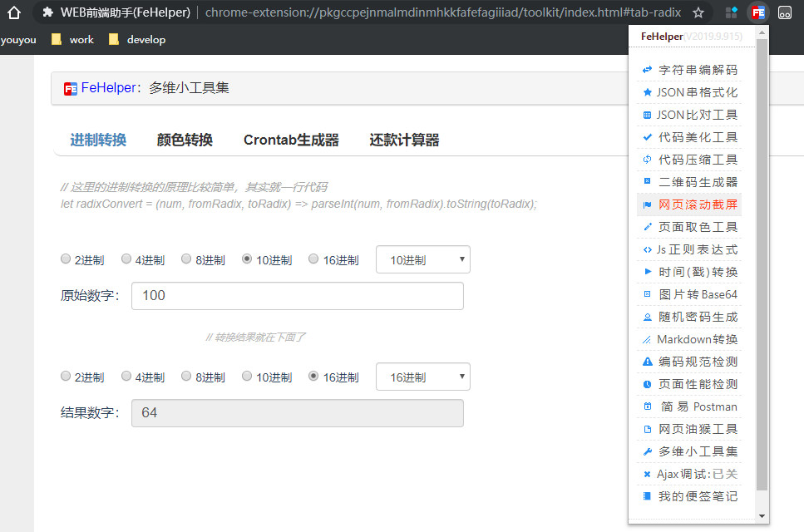Click the FeHelper link in page header
This screenshot has height=532, width=804.
(x=108, y=87)
